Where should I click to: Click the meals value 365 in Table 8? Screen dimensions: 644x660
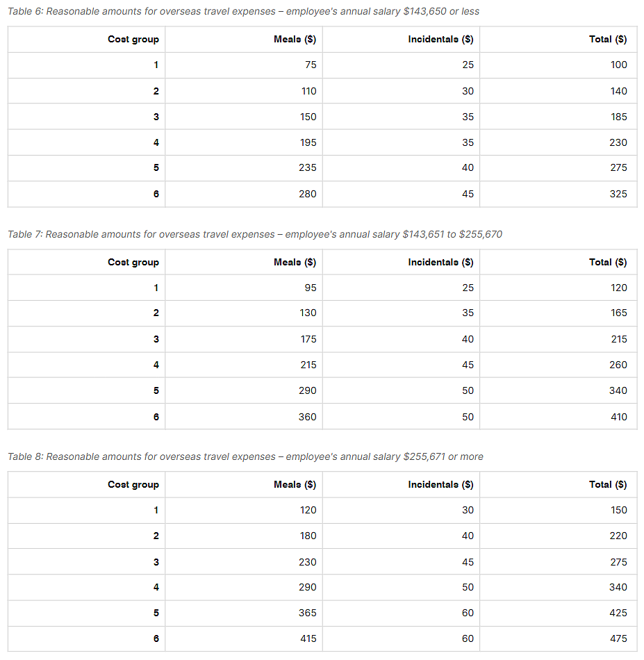[307, 613]
